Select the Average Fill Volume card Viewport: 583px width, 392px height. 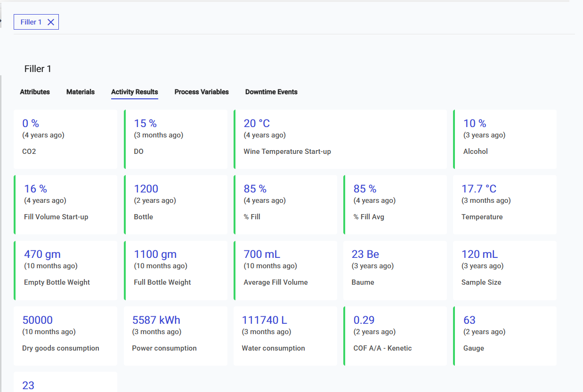[285, 271]
